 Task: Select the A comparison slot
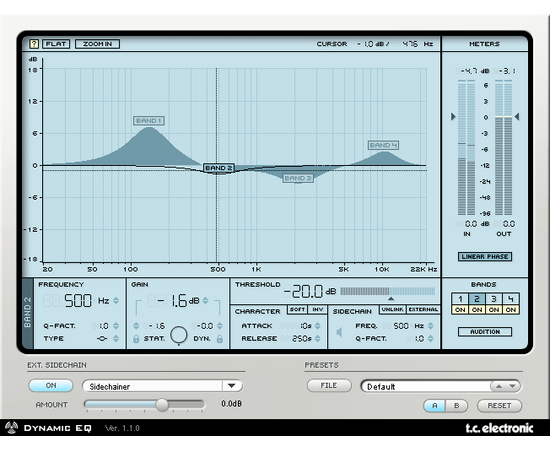tap(435, 406)
